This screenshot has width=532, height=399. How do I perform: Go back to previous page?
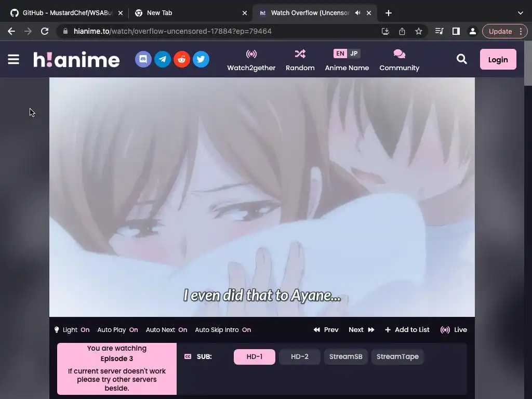(x=11, y=31)
